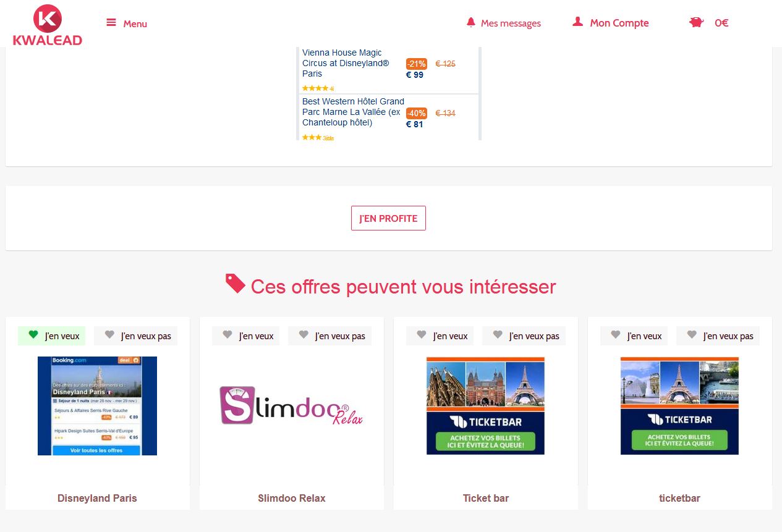Viewport: 782px width, 532px height.
Task: Click the user icon beside Mon Compte
Action: tap(577, 22)
